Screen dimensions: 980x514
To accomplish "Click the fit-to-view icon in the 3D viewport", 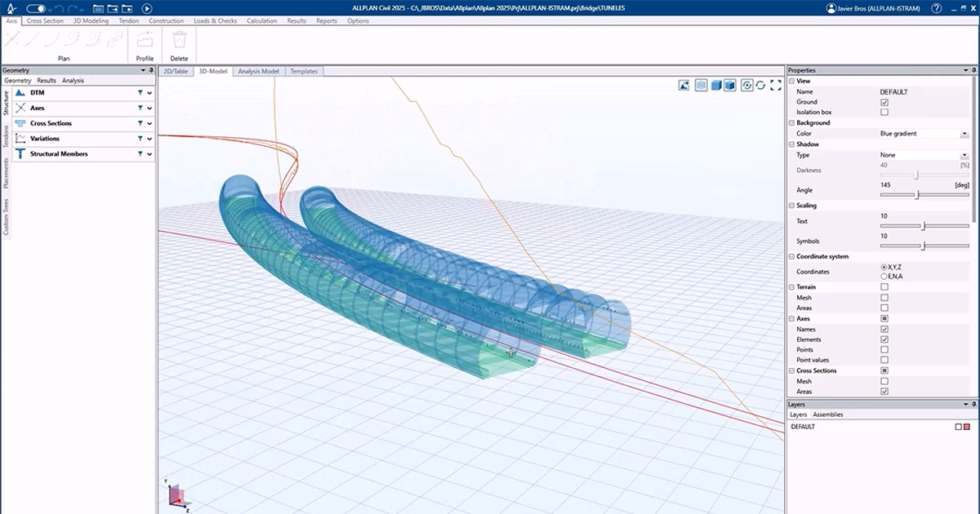I will [776, 85].
